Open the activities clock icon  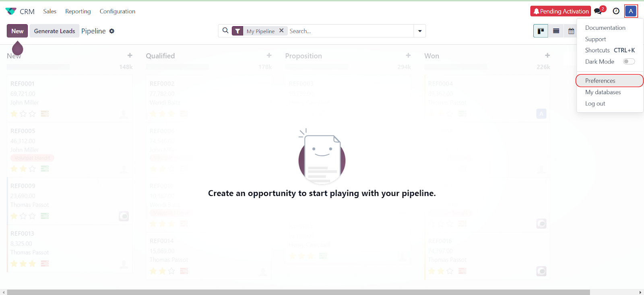pos(616,11)
